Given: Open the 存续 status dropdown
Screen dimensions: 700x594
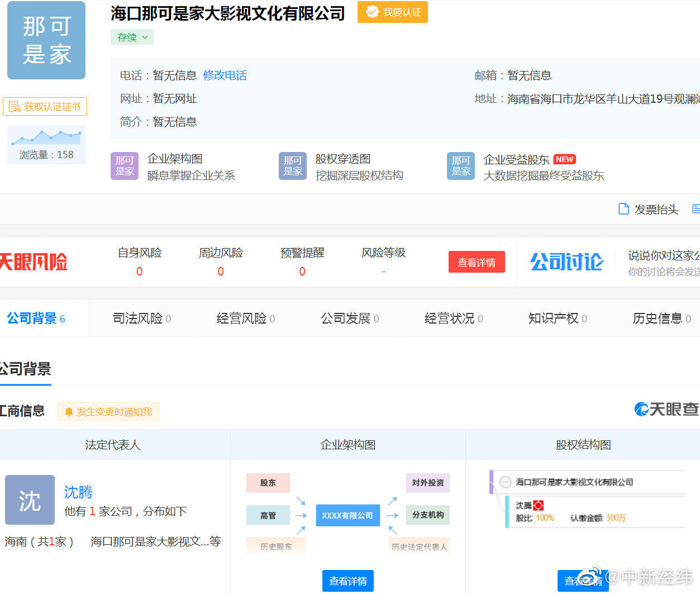Looking at the screenshot, I should pyautogui.click(x=132, y=37).
